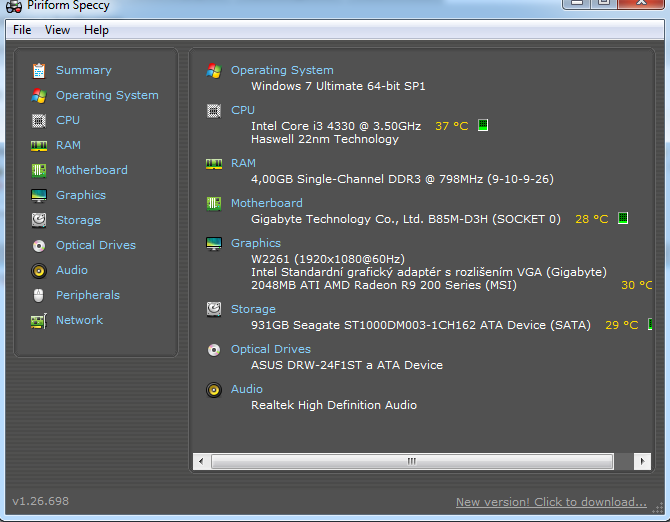Click the AMD Radeon R9 200 Series text
The height and width of the screenshot is (522, 670).
384,285
